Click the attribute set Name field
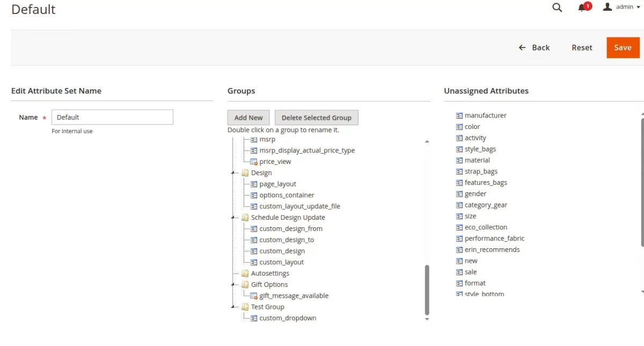 112,117
